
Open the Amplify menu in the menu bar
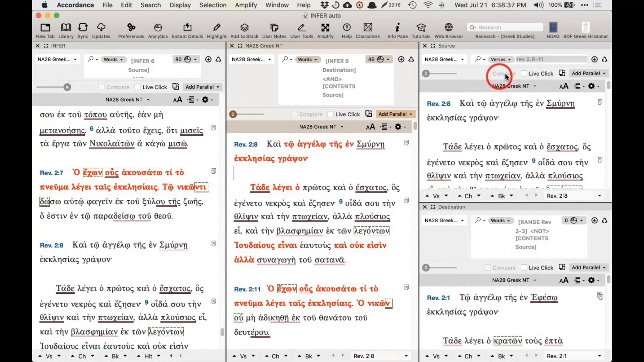[246, 5]
